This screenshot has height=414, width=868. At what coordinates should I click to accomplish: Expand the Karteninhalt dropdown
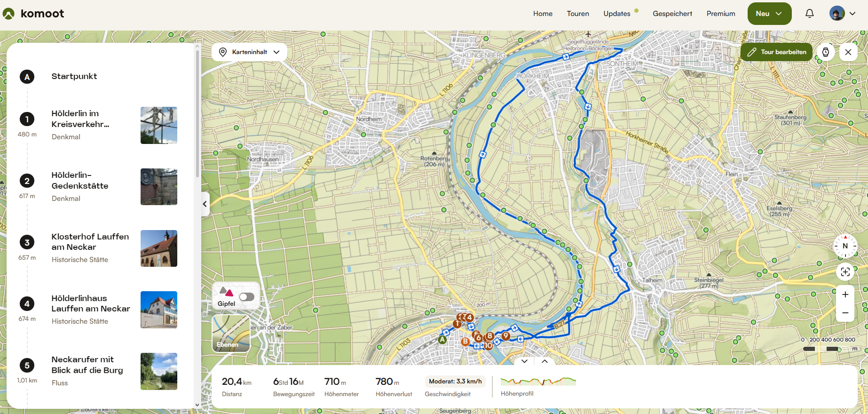pos(249,52)
